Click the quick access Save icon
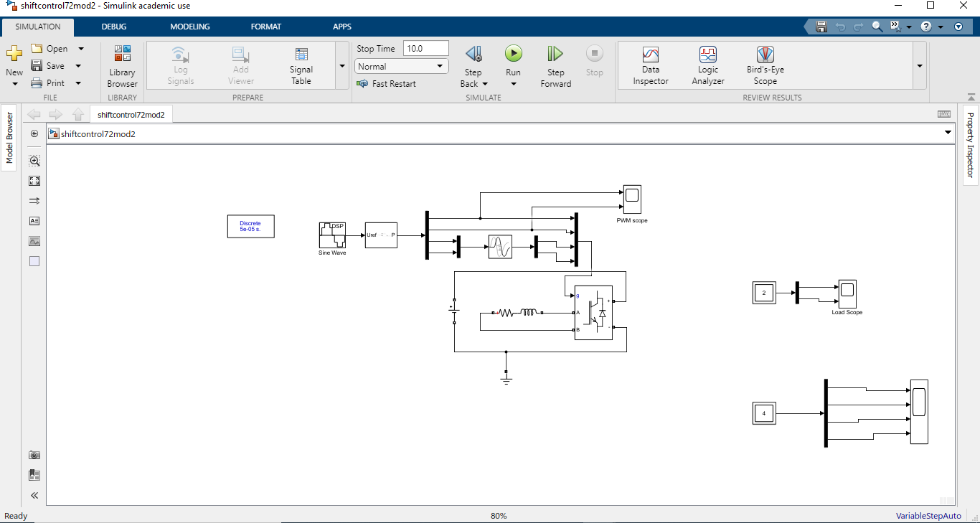The height and width of the screenshot is (523, 980). click(821, 27)
